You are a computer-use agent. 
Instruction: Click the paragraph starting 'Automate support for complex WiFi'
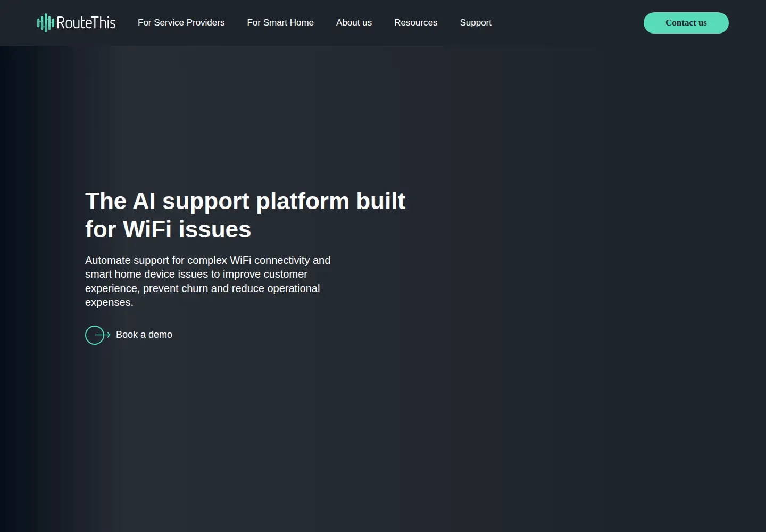point(207,281)
